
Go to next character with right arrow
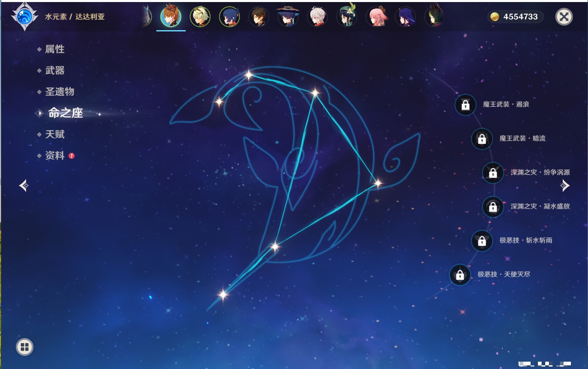[565, 186]
